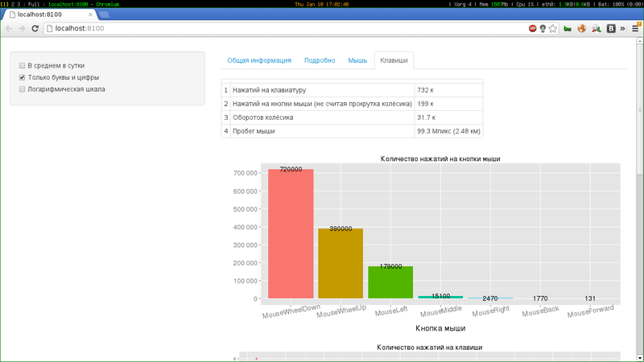Open the 'Мышь' tab
The width and height of the screenshot is (644, 362).
click(357, 60)
